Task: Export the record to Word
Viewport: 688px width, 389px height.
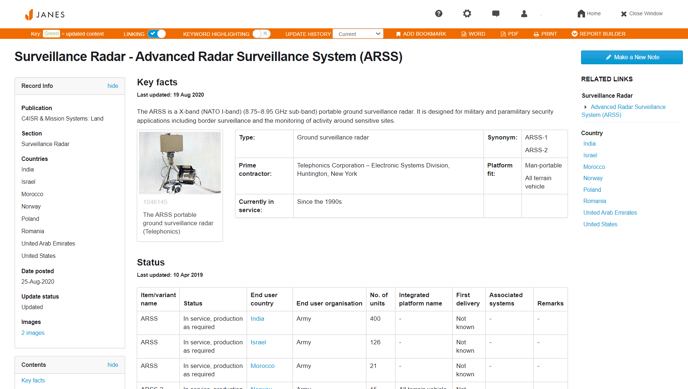Action: tap(473, 34)
